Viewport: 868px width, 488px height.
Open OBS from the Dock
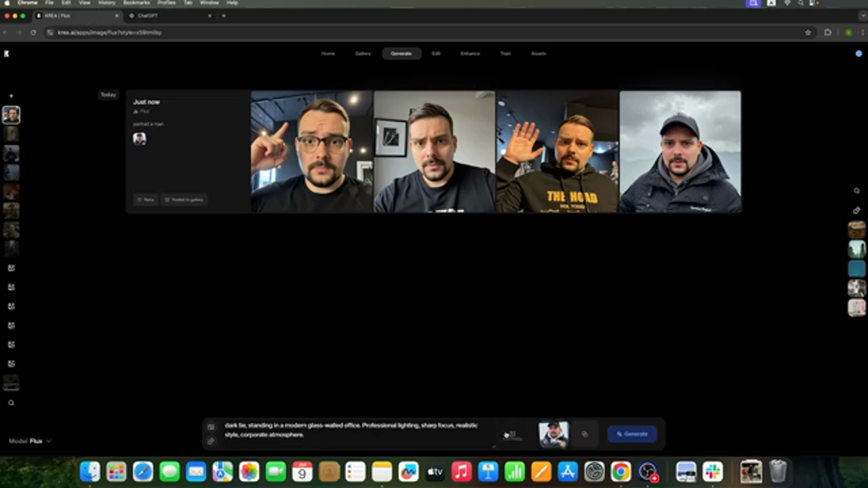pos(648,471)
